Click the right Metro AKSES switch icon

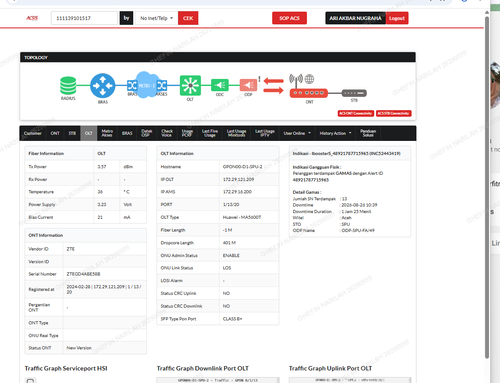[x=162, y=86]
